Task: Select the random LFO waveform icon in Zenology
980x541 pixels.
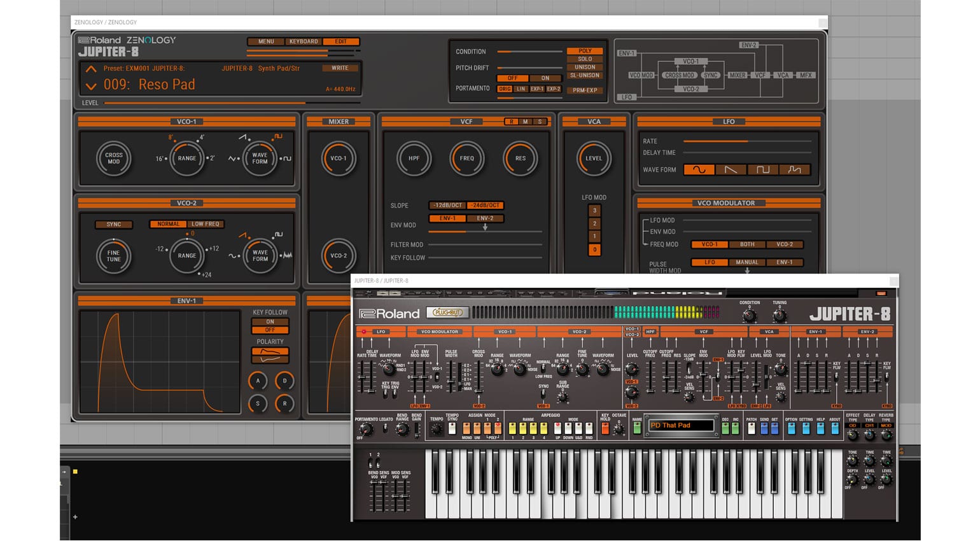Action: click(x=794, y=170)
